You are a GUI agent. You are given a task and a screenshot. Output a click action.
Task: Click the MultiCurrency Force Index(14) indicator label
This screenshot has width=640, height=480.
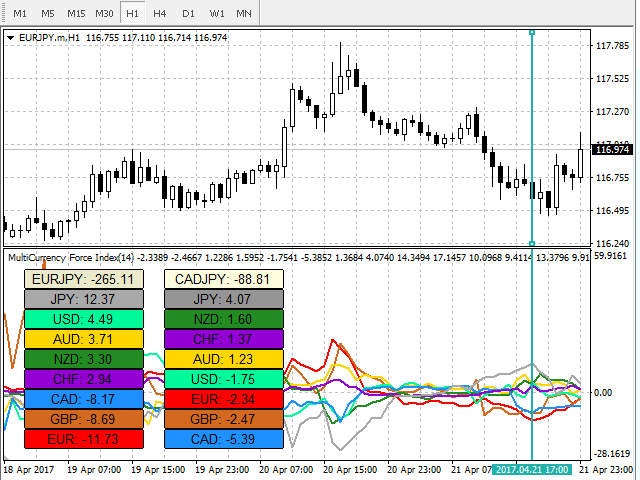click(70, 258)
